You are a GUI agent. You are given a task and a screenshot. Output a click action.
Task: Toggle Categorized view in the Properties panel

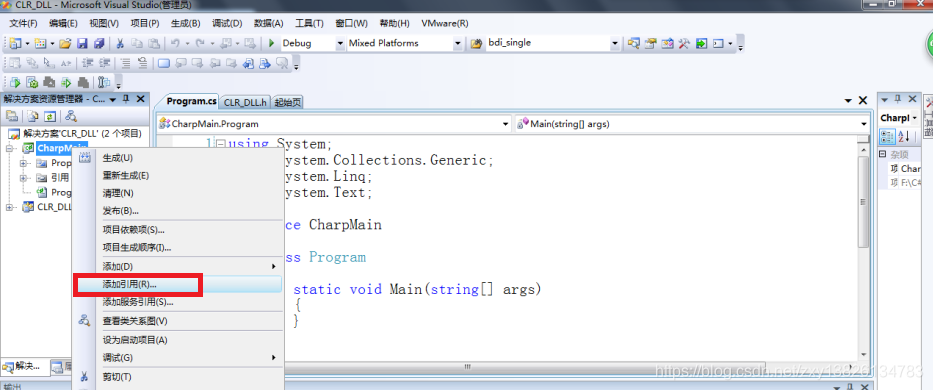coord(887,136)
